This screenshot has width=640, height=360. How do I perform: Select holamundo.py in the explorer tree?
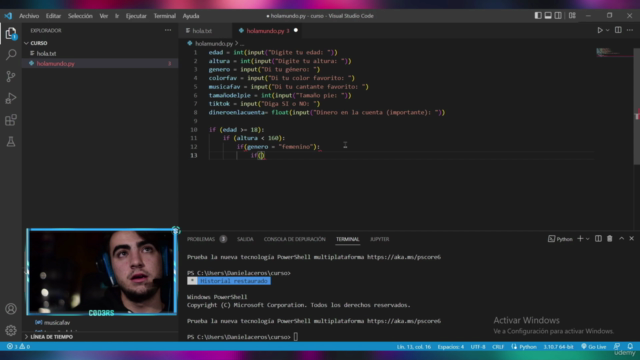(56, 64)
